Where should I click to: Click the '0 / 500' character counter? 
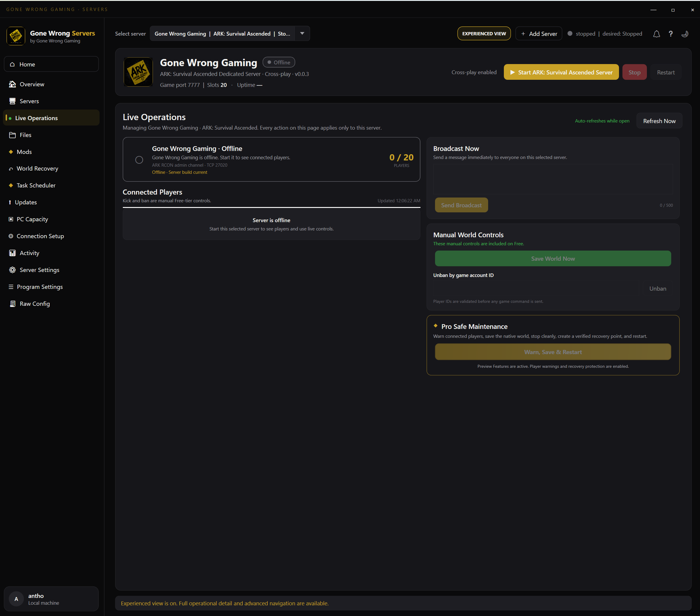(666, 205)
